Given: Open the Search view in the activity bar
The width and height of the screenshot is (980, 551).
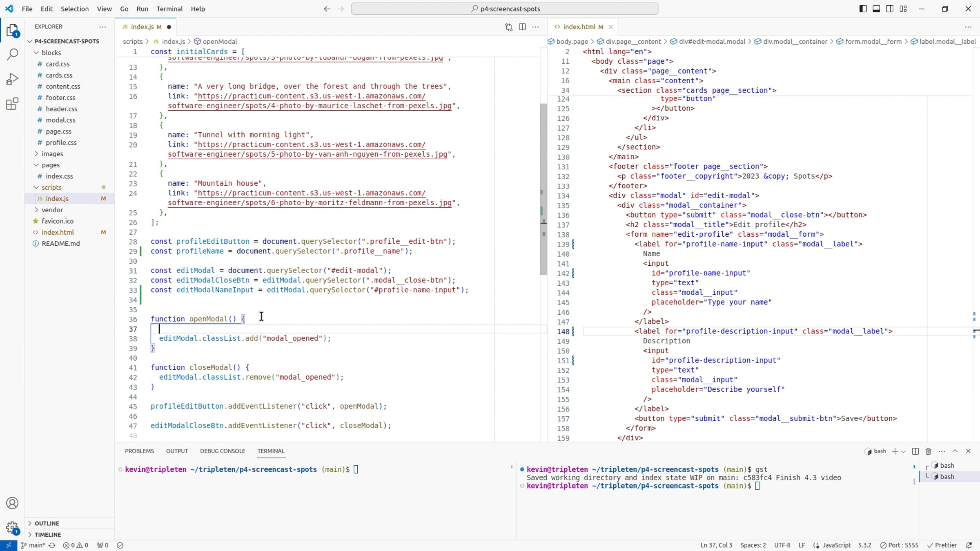Looking at the screenshot, I should [x=12, y=54].
